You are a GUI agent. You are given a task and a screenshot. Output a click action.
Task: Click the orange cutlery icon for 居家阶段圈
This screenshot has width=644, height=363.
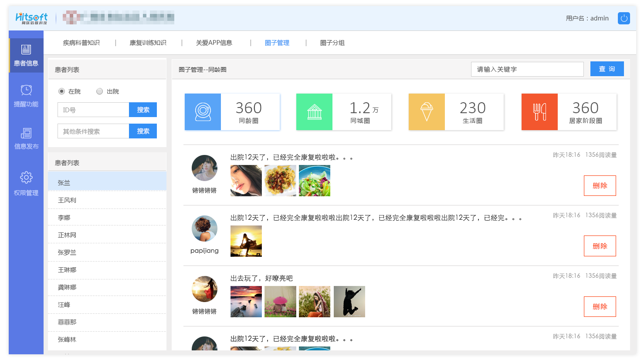539,112
